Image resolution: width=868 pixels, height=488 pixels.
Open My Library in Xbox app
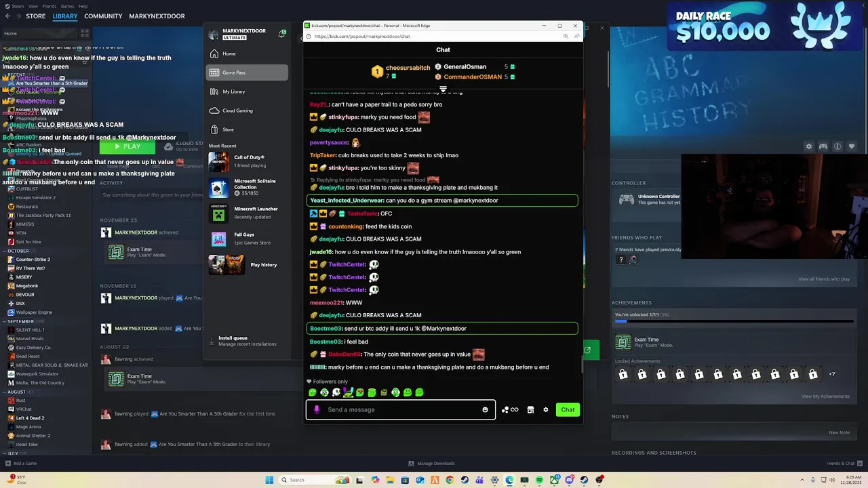click(247, 91)
